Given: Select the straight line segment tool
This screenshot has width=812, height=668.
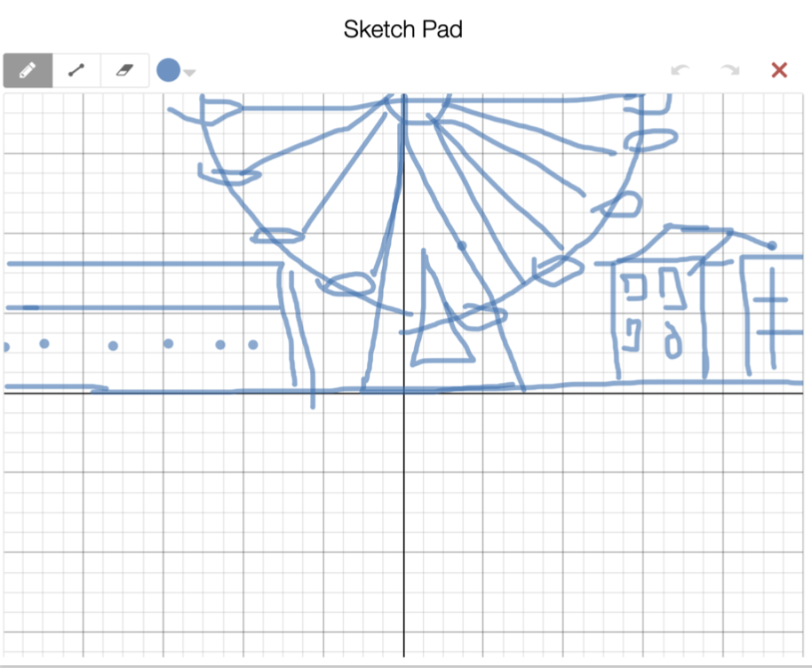Looking at the screenshot, I should 76,70.
